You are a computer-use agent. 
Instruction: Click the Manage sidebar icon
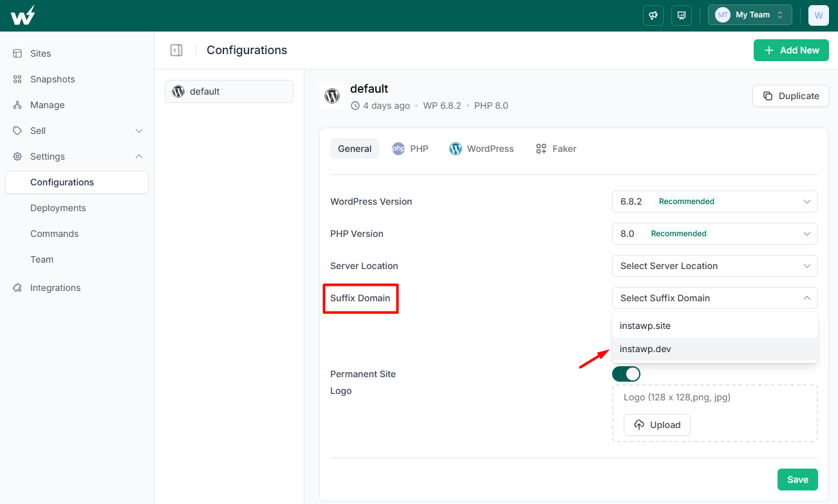(17, 105)
